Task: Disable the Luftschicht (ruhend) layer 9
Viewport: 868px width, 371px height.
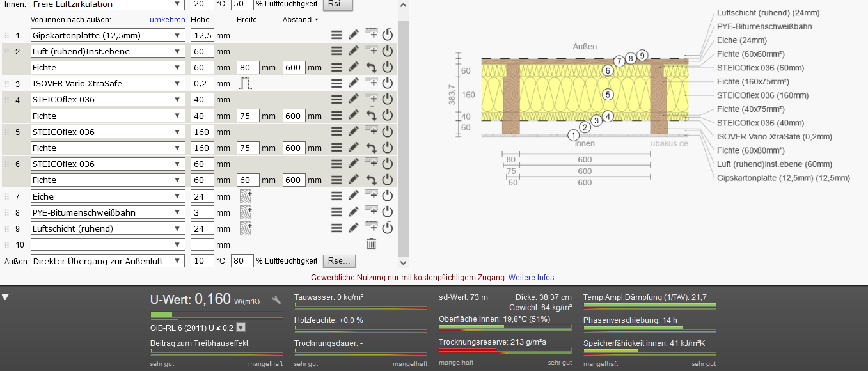Action: (x=387, y=228)
